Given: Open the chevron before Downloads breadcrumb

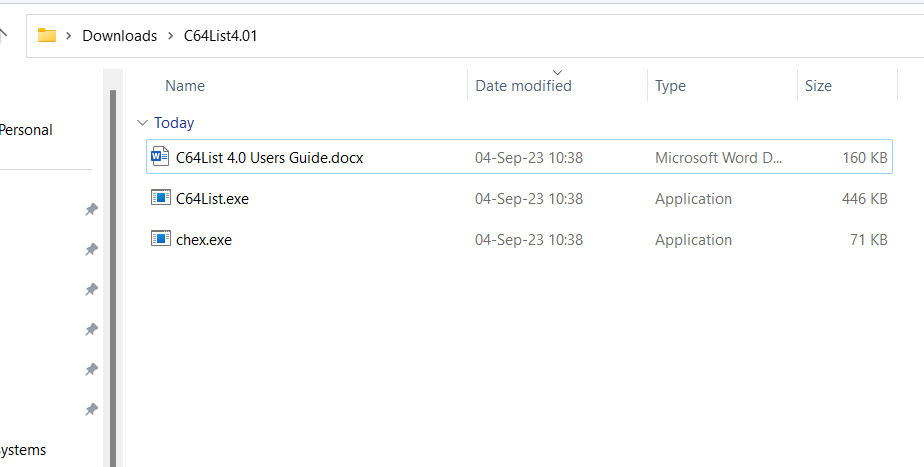Looking at the screenshot, I should coord(69,36).
